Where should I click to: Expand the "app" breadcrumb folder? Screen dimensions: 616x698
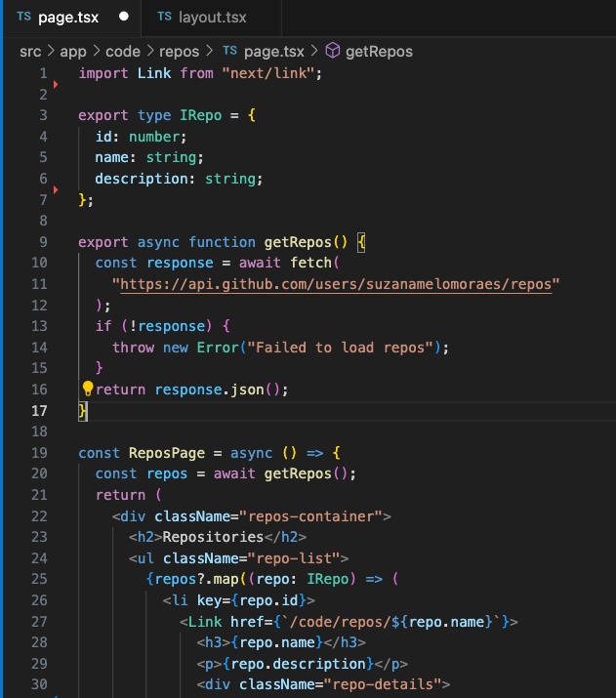point(73,51)
